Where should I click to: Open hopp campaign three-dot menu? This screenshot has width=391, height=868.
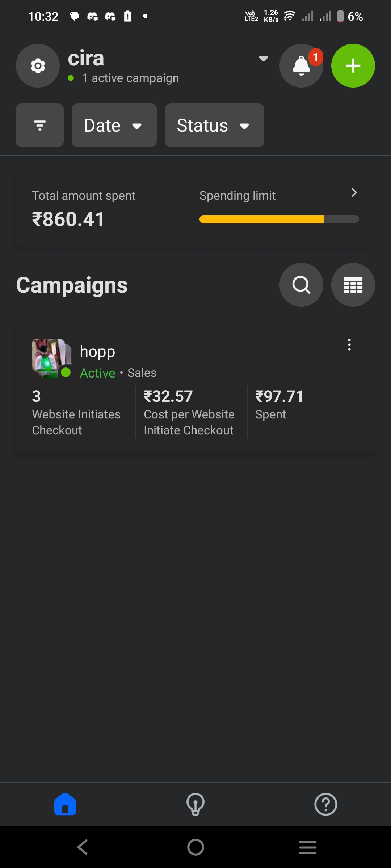[x=349, y=345]
